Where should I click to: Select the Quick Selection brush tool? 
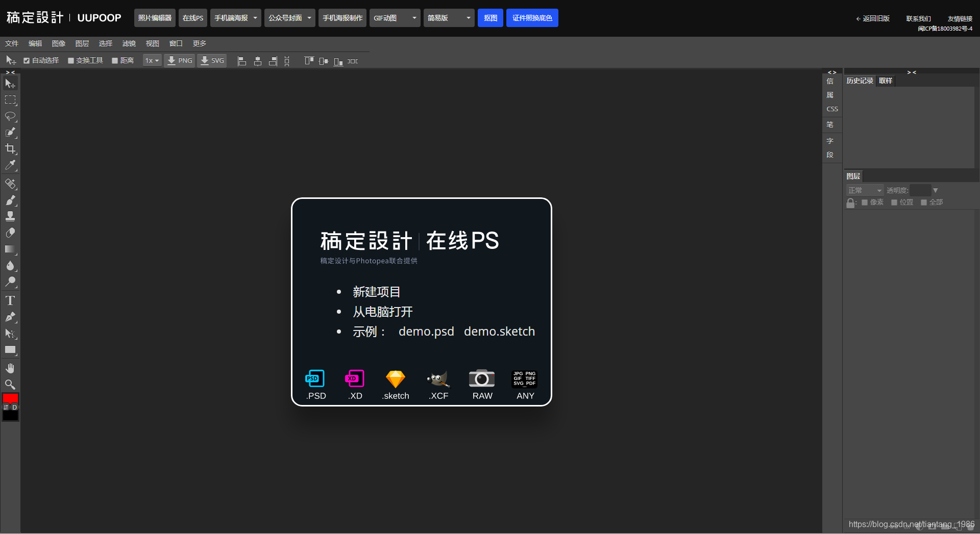point(10,133)
